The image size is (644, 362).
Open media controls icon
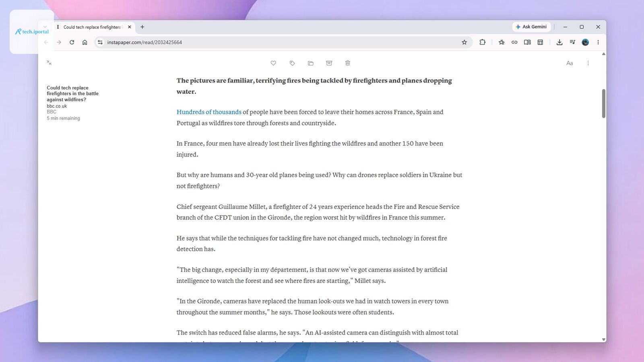(x=572, y=42)
